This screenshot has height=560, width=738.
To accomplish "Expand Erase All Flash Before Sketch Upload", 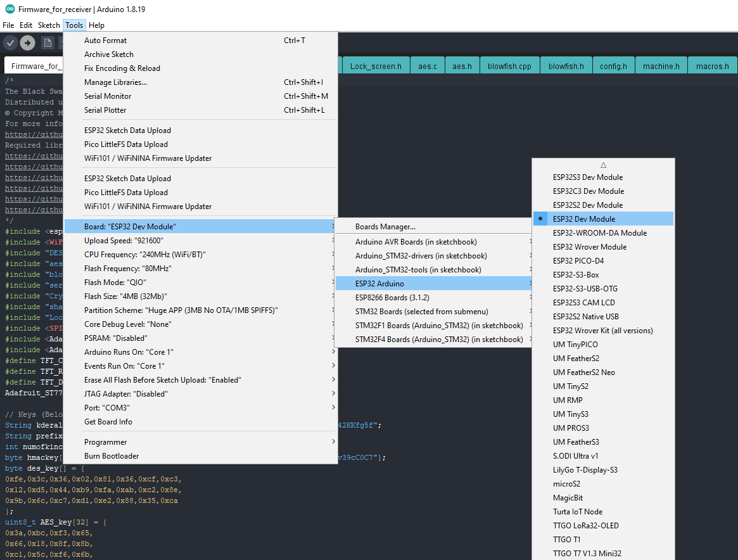I will (x=201, y=379).
